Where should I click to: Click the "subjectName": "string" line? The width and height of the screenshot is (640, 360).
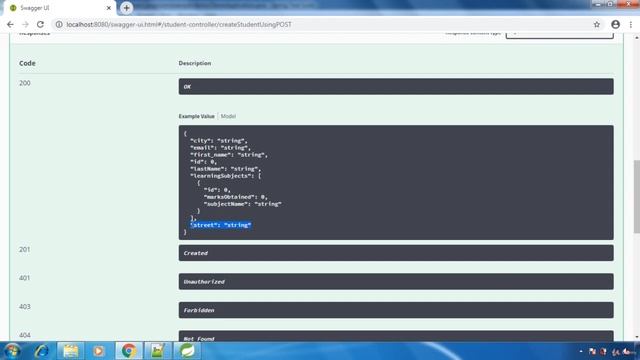(242, 204)
